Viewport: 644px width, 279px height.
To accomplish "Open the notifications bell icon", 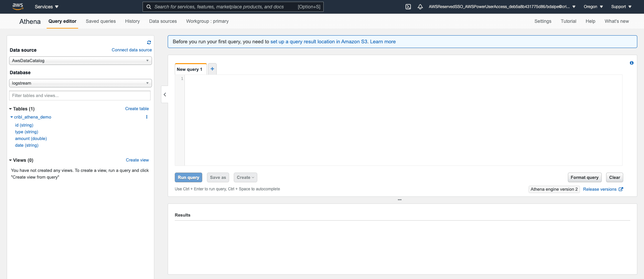I will click(x=420, y=7).
